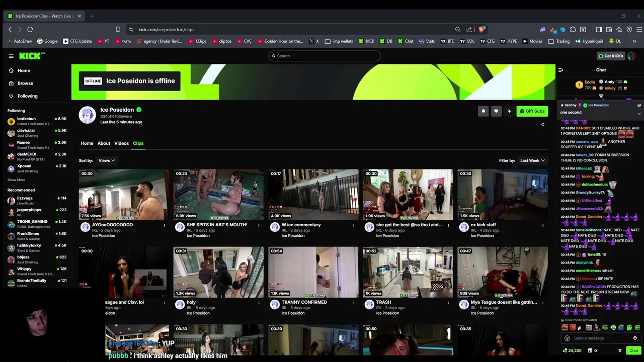The width and height of the screenshot is (644, 362).
Task: Open options menu for AYOooOOOOOOOO clip
Action: tap(164, 225)
